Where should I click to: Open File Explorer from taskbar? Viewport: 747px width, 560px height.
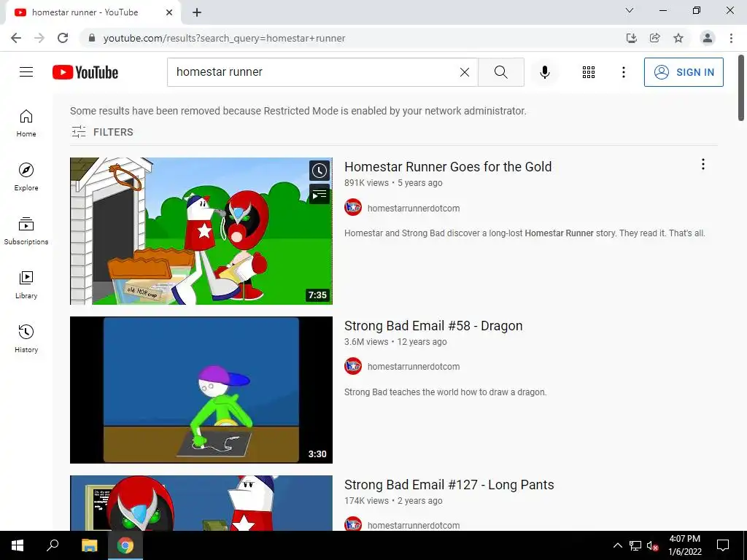pyautogui.click(x=89, y=545)
